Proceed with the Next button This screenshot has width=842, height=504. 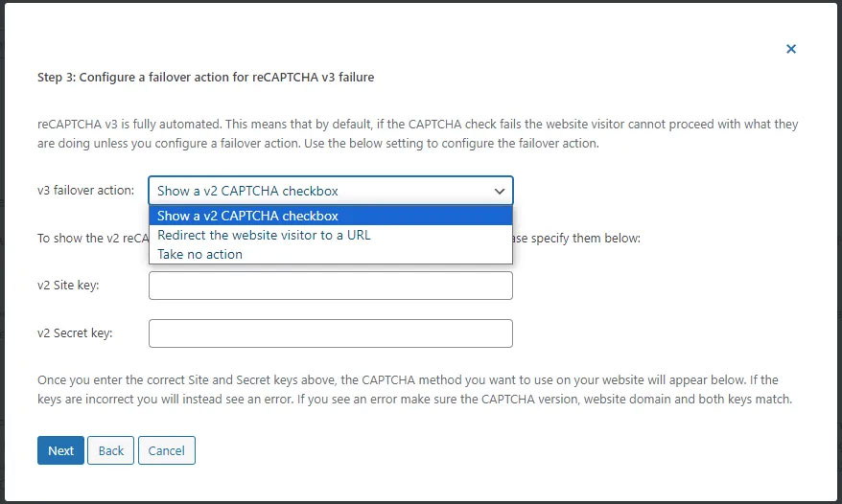(x=60, y=450)
